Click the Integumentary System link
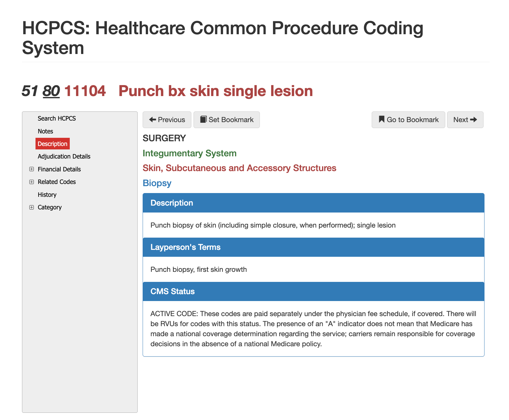Image resolution: width=509 pixels, height=420 pixels. [189, 153]
